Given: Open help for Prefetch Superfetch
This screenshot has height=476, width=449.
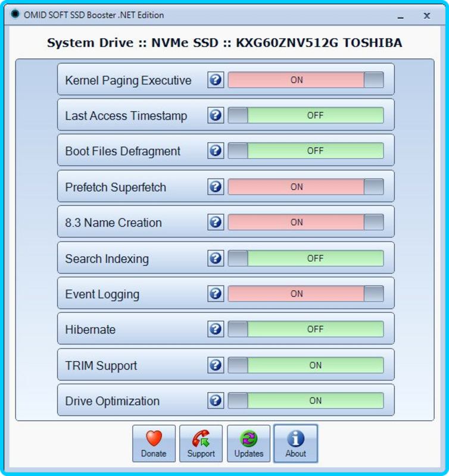Looking at the screenshot, I should pos(216,187).
